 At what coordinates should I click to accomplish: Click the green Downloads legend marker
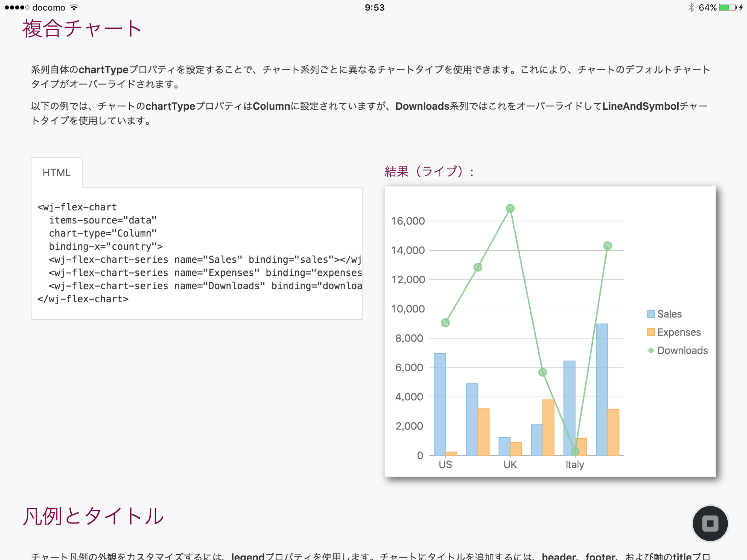[650, 350]
